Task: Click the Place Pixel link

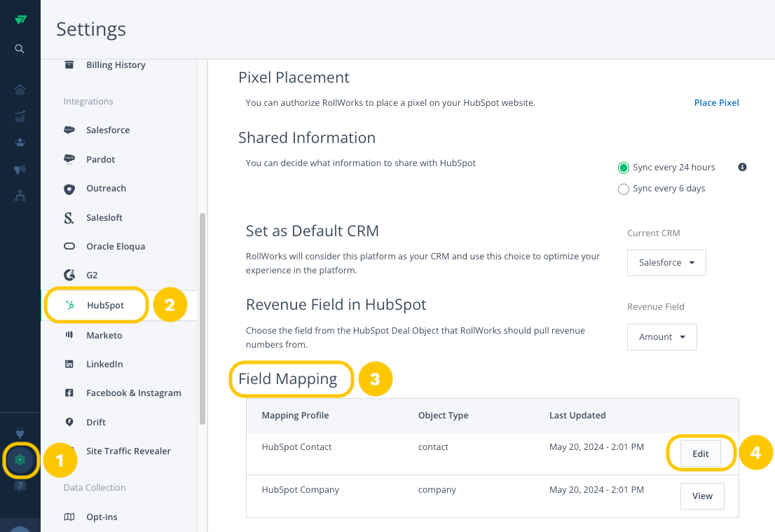Action: 716,102
